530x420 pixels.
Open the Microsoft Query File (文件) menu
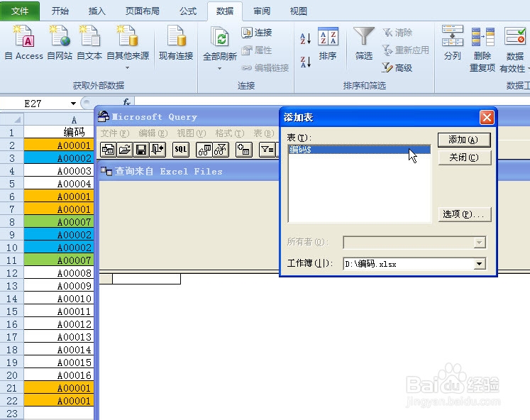pos(115,133)
